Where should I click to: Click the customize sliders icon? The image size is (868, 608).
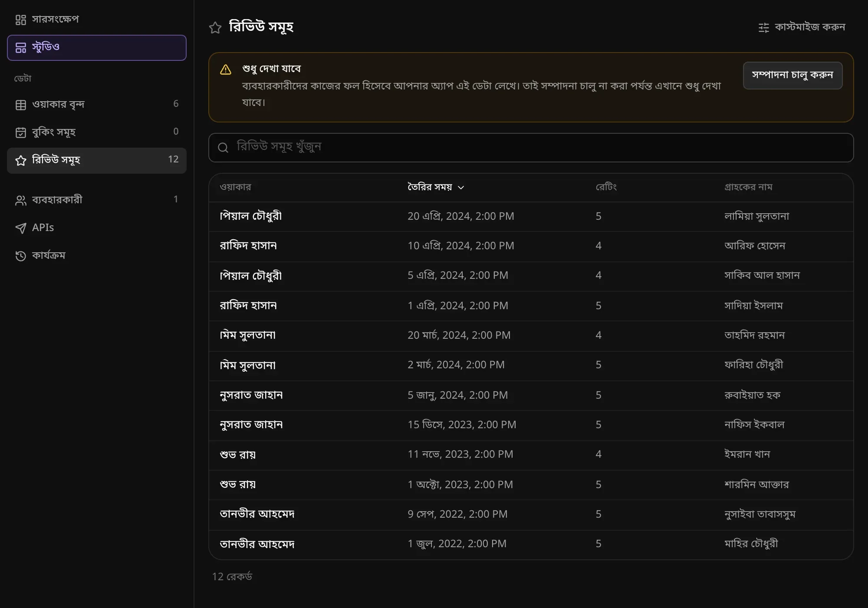click(763, 27)
